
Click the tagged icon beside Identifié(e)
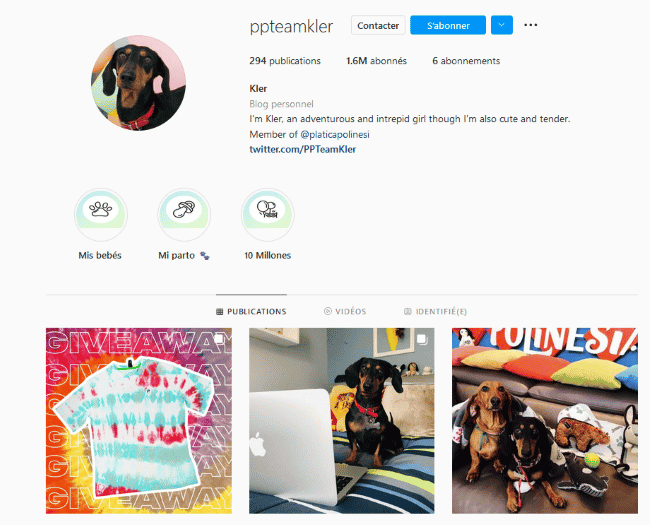(408, 311)
